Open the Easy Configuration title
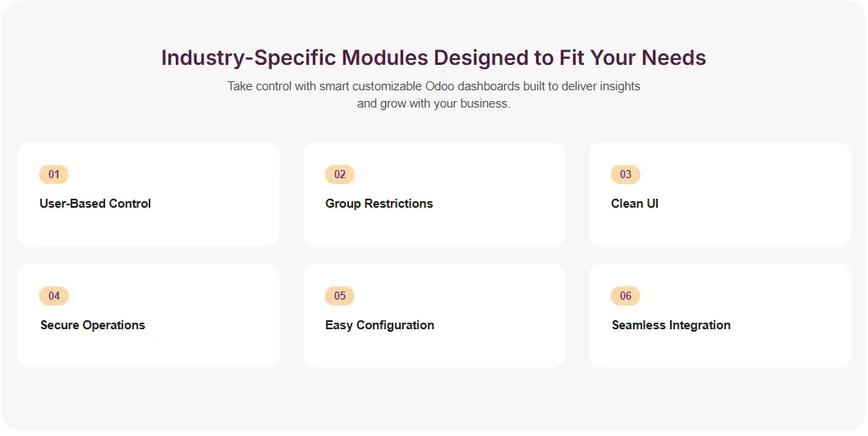Screen dimensions: 868x436 tap(379, 325)
